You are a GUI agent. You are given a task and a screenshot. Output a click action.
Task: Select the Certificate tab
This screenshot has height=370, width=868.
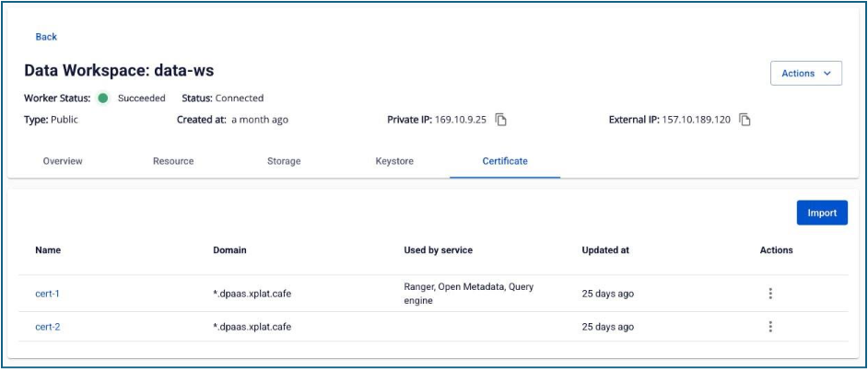tap(505, 161)
